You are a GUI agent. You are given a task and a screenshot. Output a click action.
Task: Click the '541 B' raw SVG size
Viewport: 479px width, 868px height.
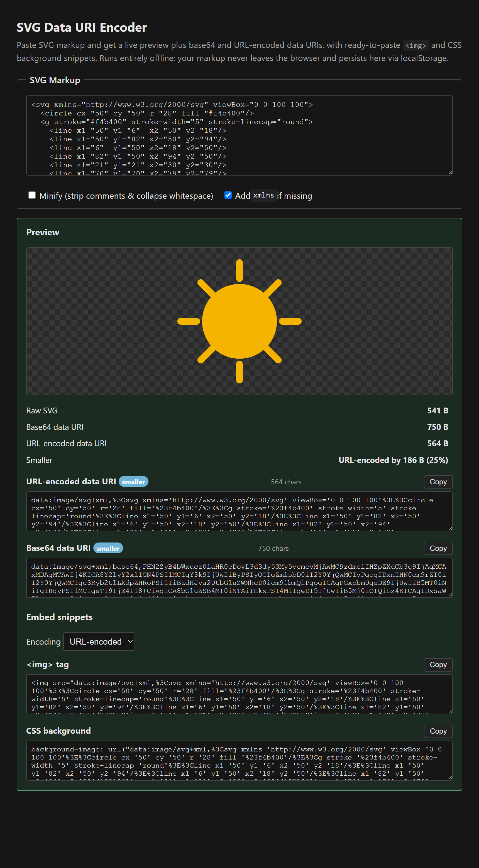(x=438, y=410)
